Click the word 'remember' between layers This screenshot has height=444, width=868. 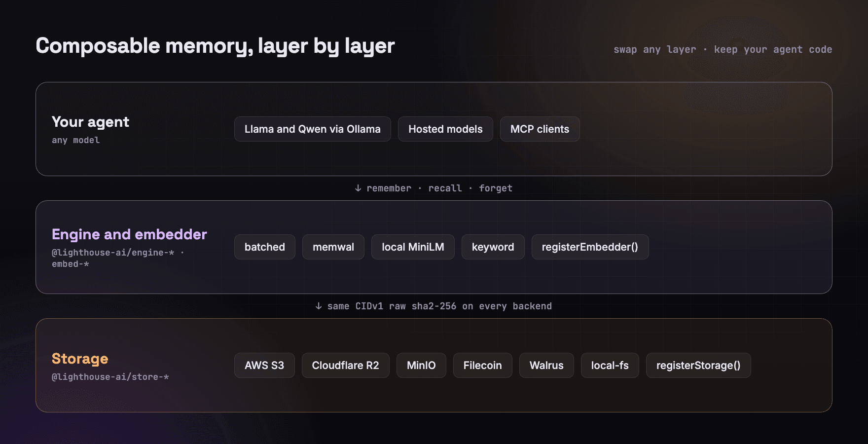pos(389,188)
